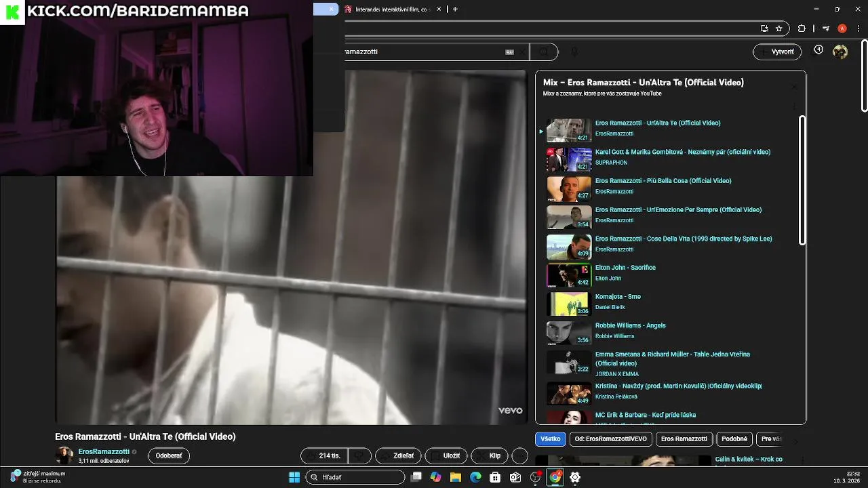Open YouTube on-screen keyboard icon
The image size is (868, 488).
point(510,52)
